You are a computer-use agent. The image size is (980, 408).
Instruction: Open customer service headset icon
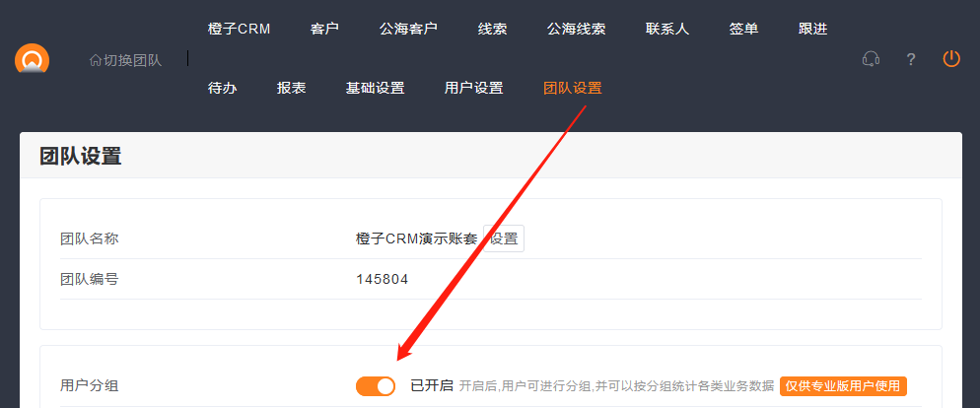871,59
